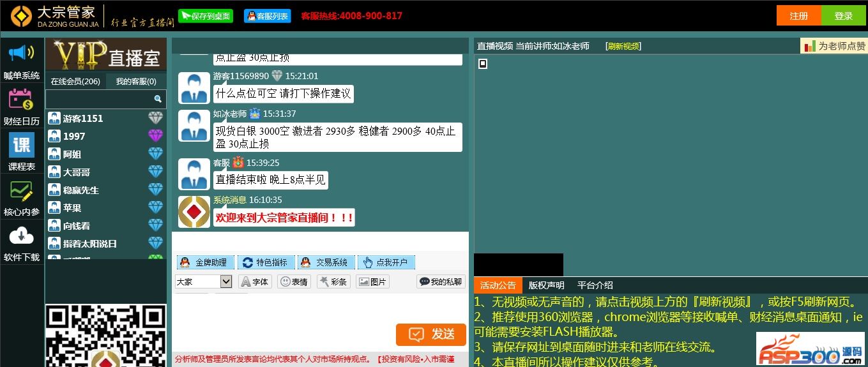This screenshot has width=868, height=367.
Task: Select the 平台介绍 tab
Action: tap(595, 285)
